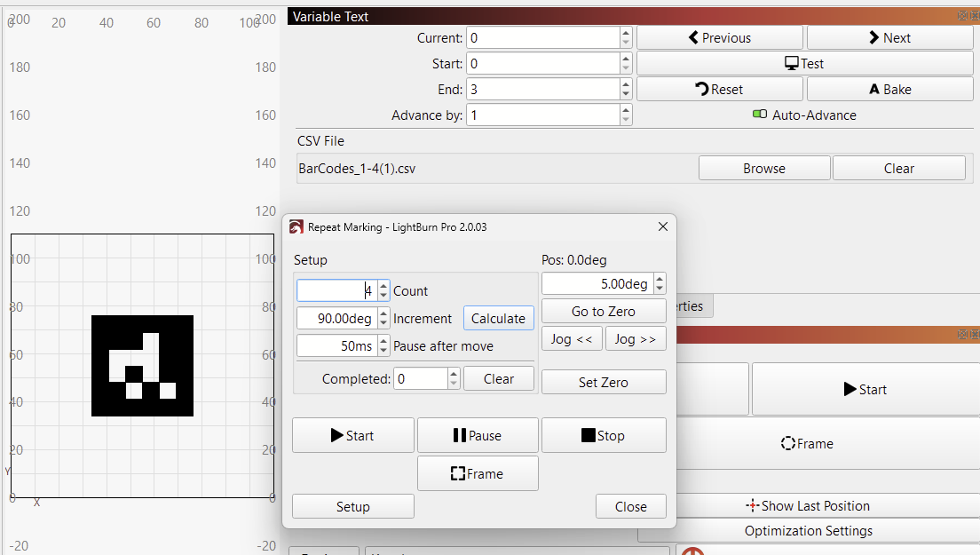
Task: Increase the Increment degrees stepper
Action: (383, 313)
